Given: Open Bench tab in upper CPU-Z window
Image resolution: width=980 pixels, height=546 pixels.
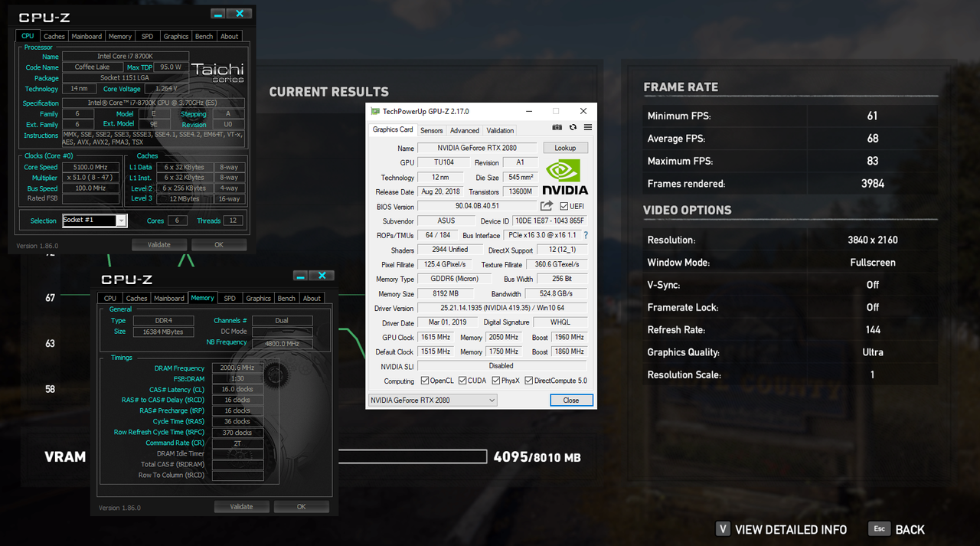Looking at the screenshot, I should (204, 36).
